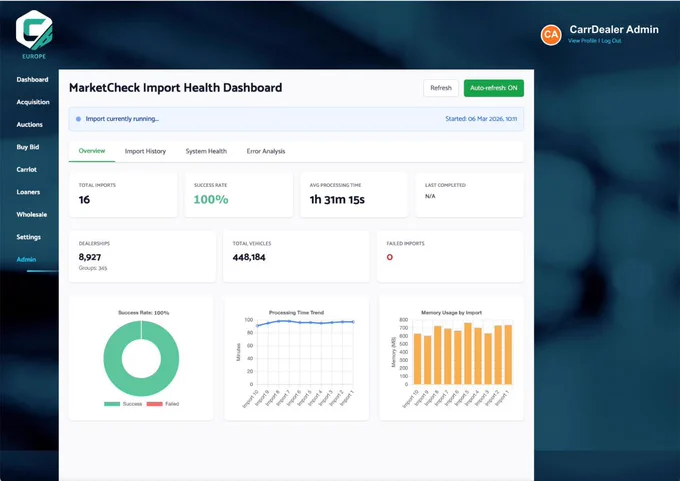This screenshot has width=680, height=481.
Task: Click the CarrDealer Europe logo
Action: pyautogui.click(x=34, y=34)
